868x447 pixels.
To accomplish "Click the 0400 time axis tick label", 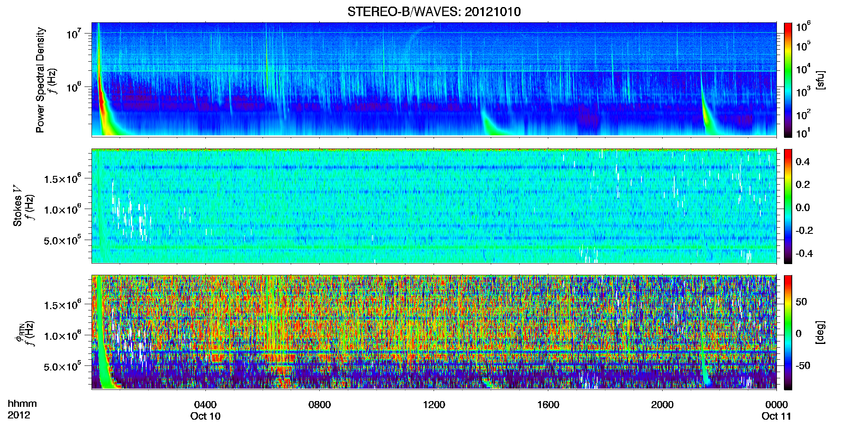I will [205, 404].
